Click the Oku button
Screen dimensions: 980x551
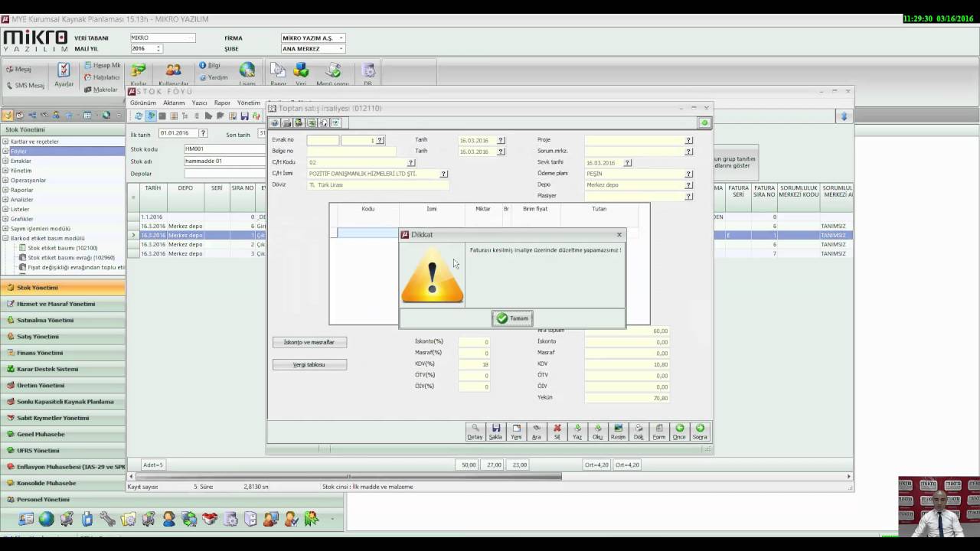pos(597,432)
